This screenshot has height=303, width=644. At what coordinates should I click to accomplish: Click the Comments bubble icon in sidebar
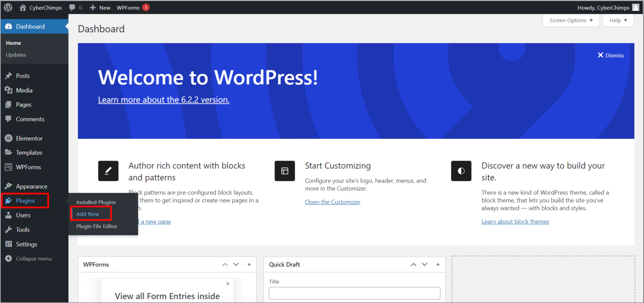pos(8,119)
